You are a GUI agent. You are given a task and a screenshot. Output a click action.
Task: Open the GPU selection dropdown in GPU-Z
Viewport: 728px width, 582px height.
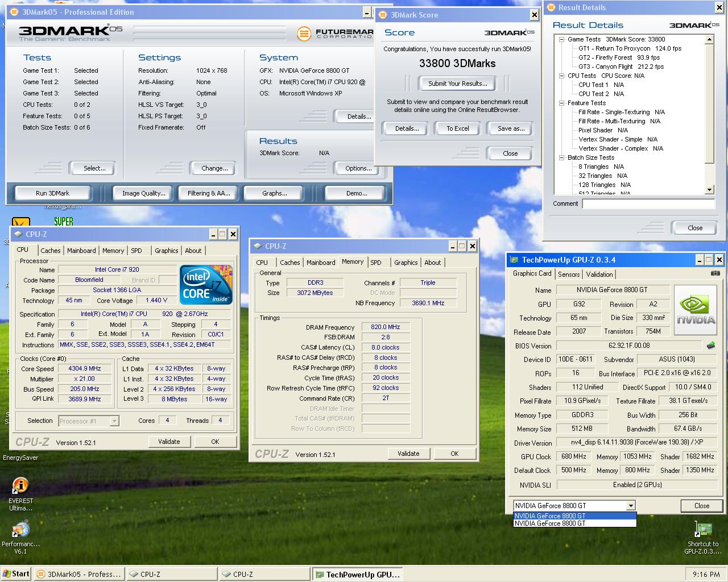(630, 505)
